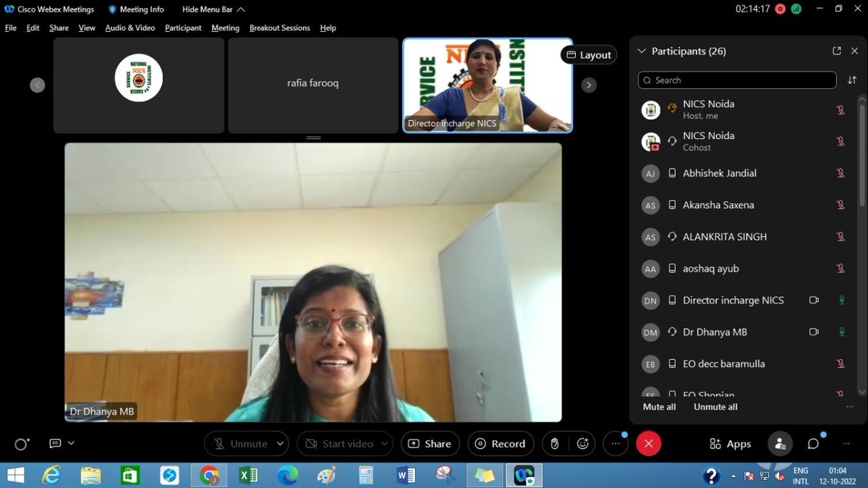Open more options ellipsis in meeting controls
The width and height of the screenshot is (868, 488).
click(615, 444)
